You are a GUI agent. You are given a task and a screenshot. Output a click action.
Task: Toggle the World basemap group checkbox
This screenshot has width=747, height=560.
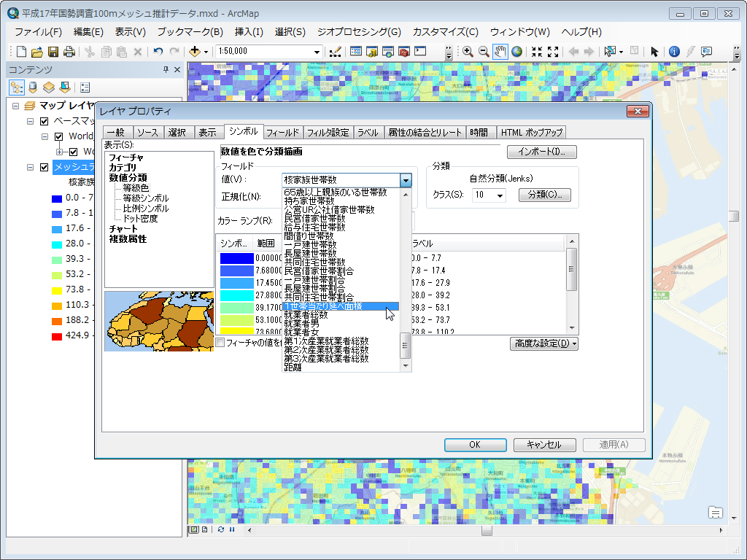pyautogui.click(x=58, y=136)
